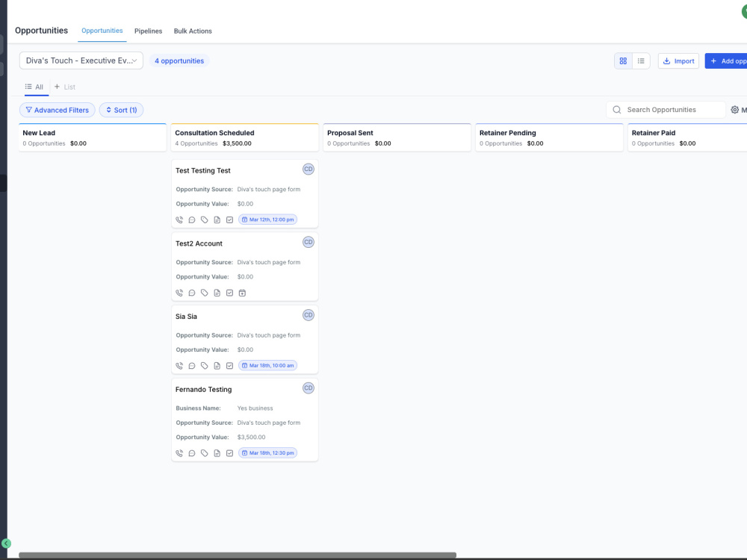The height and width of the screenshot is (560, 747).
Task: Open chat icon on Test Testing Test card
Action: pos(191,220)
